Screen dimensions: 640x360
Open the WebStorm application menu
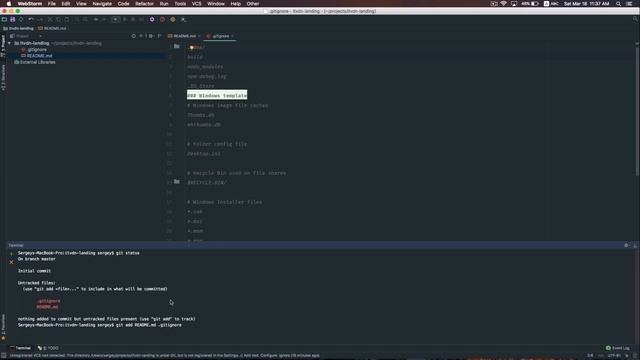[x=30, y=4]
